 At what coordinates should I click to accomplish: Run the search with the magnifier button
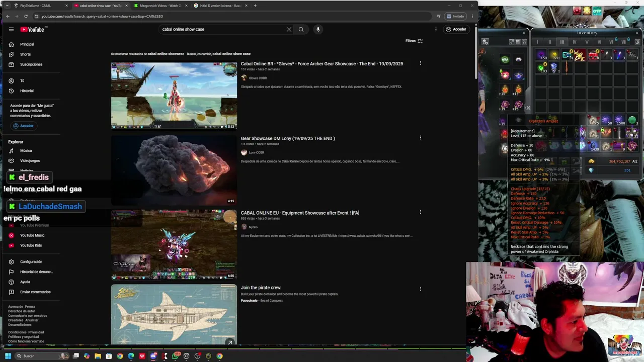point(301,29)
